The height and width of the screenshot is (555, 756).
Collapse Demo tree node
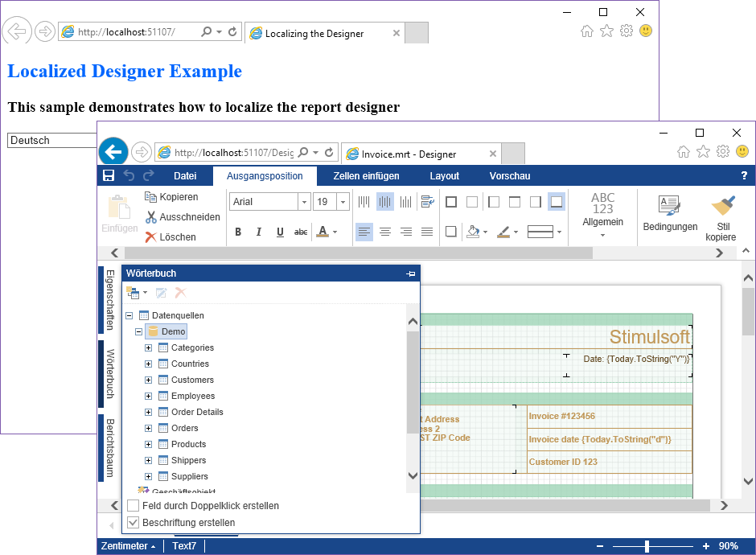coord(139,331)
